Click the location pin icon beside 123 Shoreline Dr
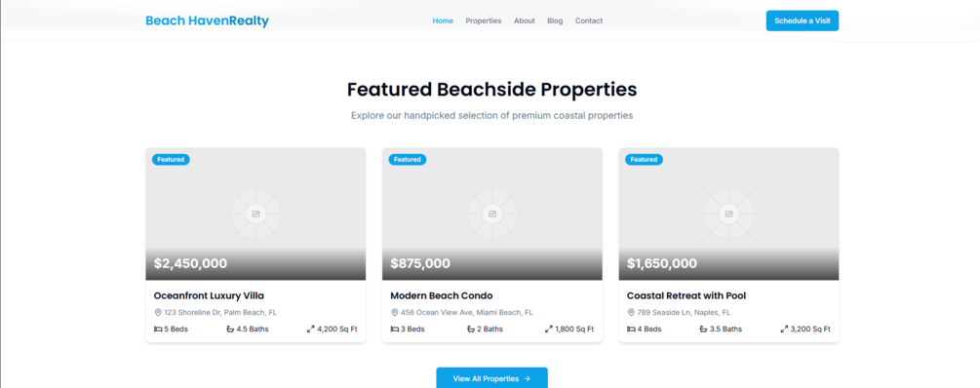The width and height of the screenshot is (980, 388). [x=158, y=312]
